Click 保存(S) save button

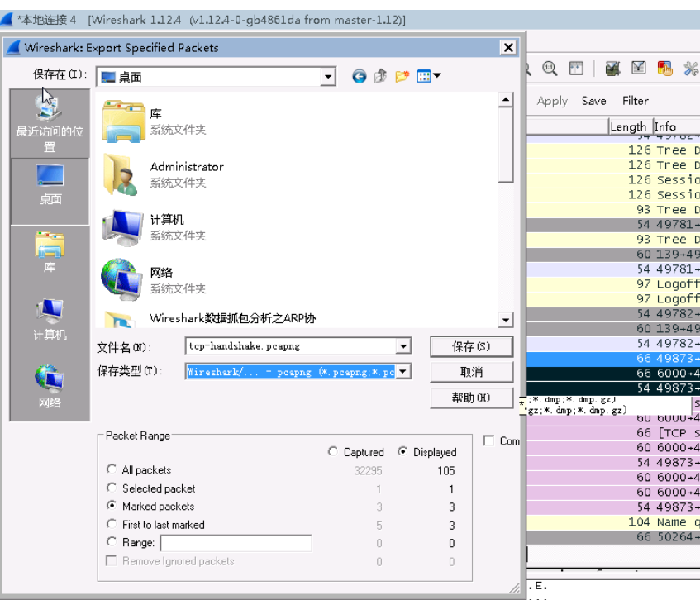(471, 346)
